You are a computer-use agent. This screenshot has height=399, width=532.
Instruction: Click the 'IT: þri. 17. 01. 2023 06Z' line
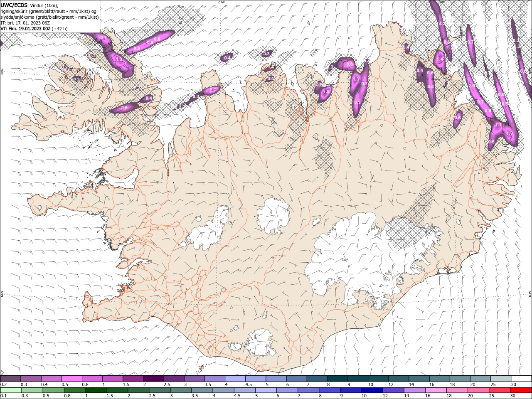[24, 23]
